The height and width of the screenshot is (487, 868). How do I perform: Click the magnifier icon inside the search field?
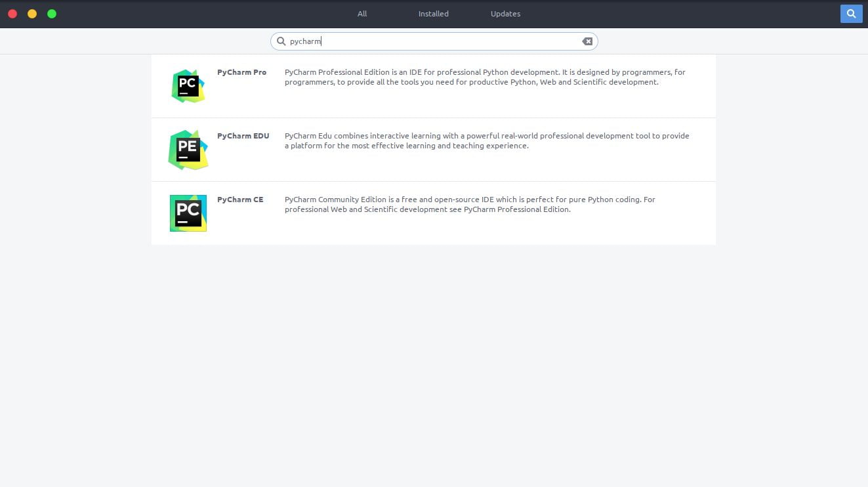tap(281, 41)
